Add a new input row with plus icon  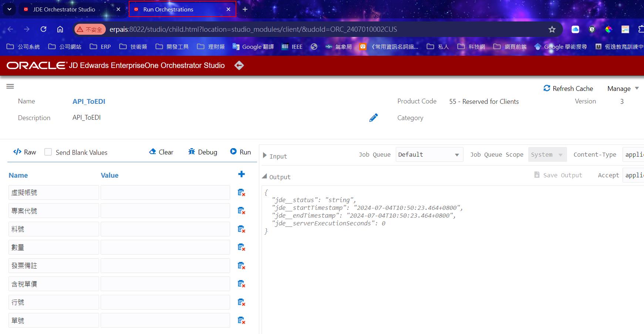click(x=242, y=174)
